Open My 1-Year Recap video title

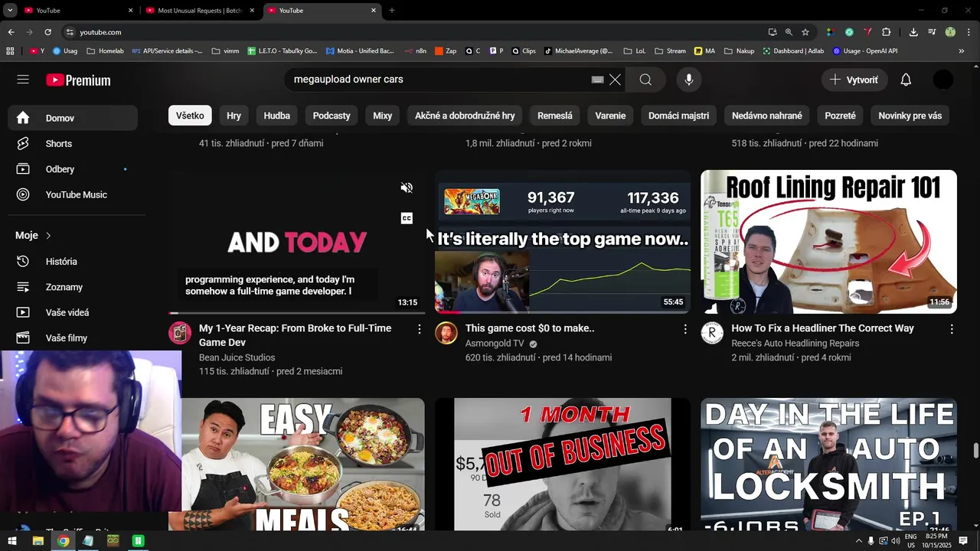[x=295, y=335]
